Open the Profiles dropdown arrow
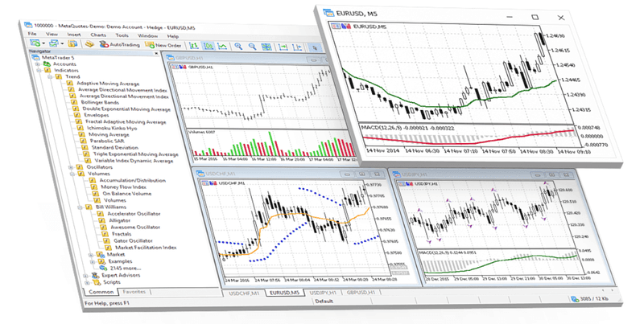 [62, 43]
